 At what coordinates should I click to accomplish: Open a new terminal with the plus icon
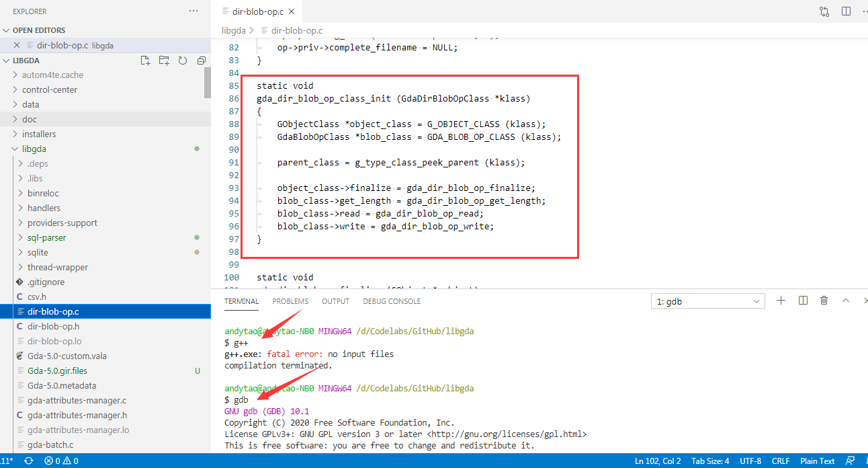click(781, 301)
